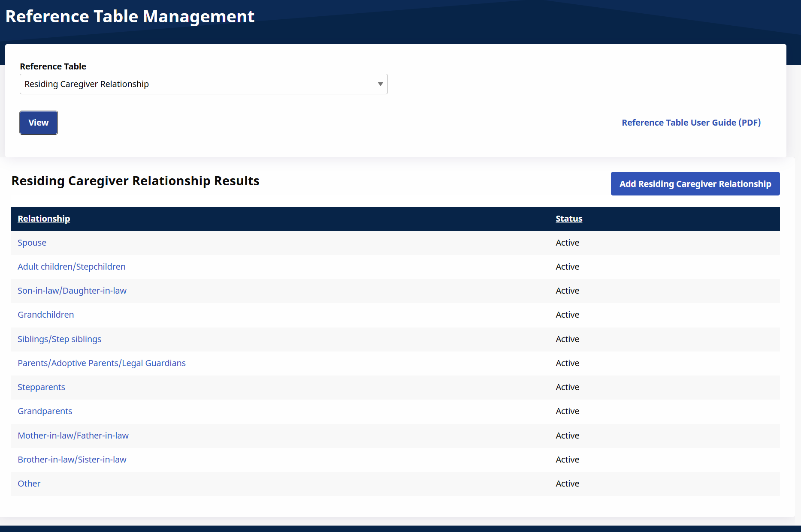Open Adult children/Stepchildren entry
This screenshot has width=801, height=532.
(71, 267)
